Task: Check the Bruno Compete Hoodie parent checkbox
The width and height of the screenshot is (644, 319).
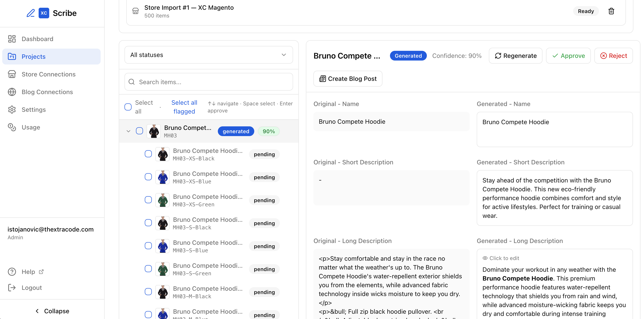Action: point(139,131)
